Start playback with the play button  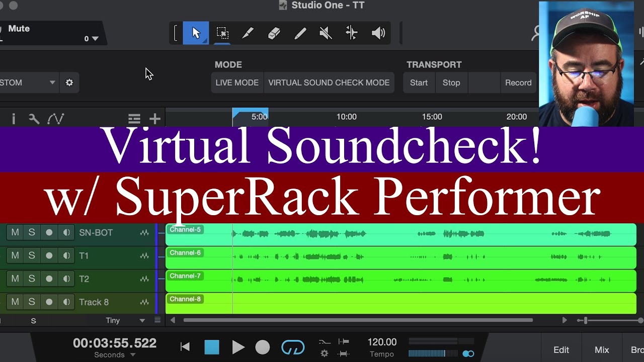238,347
